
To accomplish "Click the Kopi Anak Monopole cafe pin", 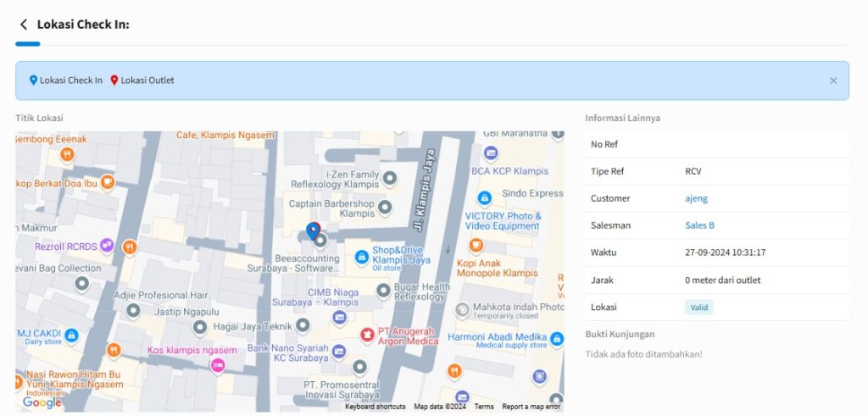I will pos(476,245).
